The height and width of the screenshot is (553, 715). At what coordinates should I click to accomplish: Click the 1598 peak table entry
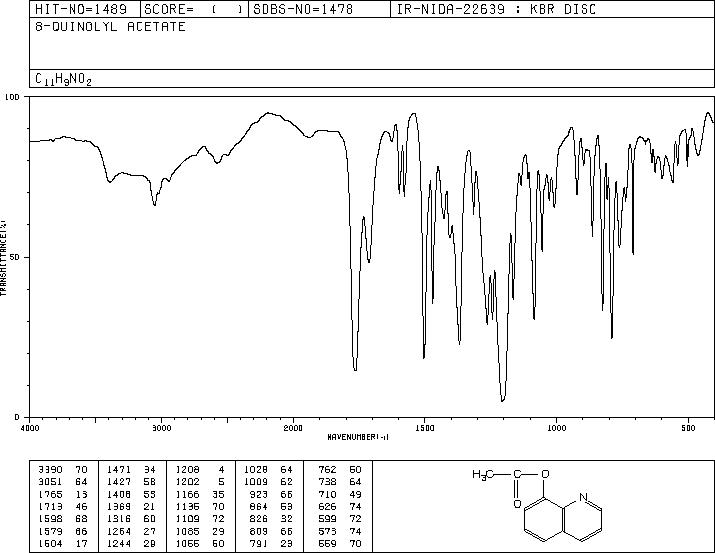[62, 519]
